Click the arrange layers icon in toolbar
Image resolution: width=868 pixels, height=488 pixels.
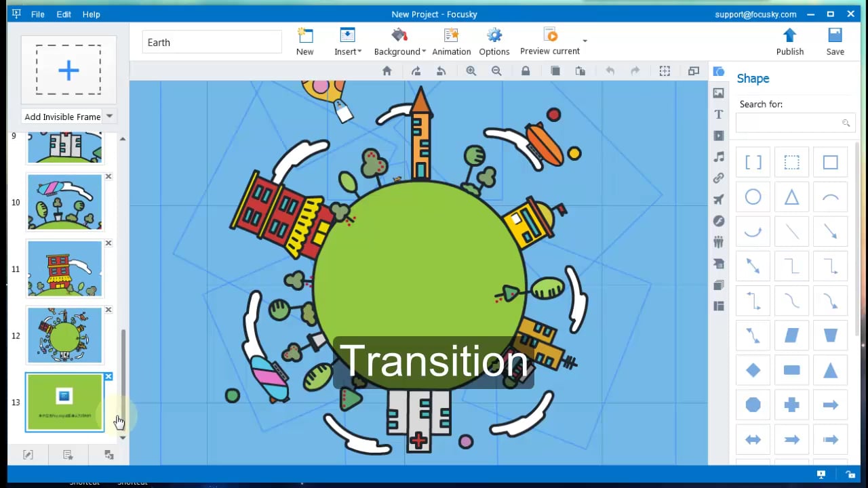pyautogui.click(x=694, y=71)
